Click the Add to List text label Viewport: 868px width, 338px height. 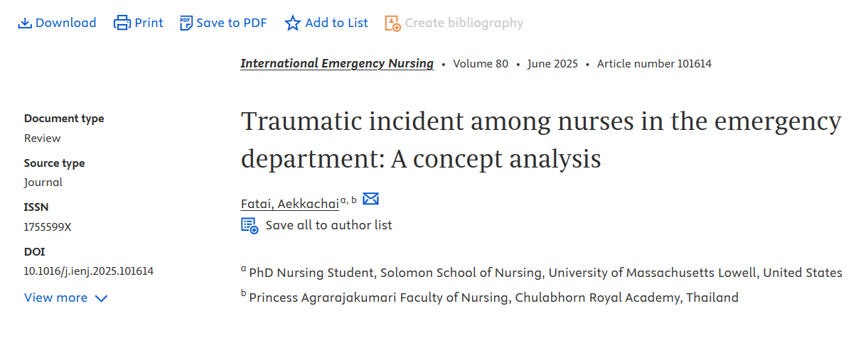click(x=337, y=23)
